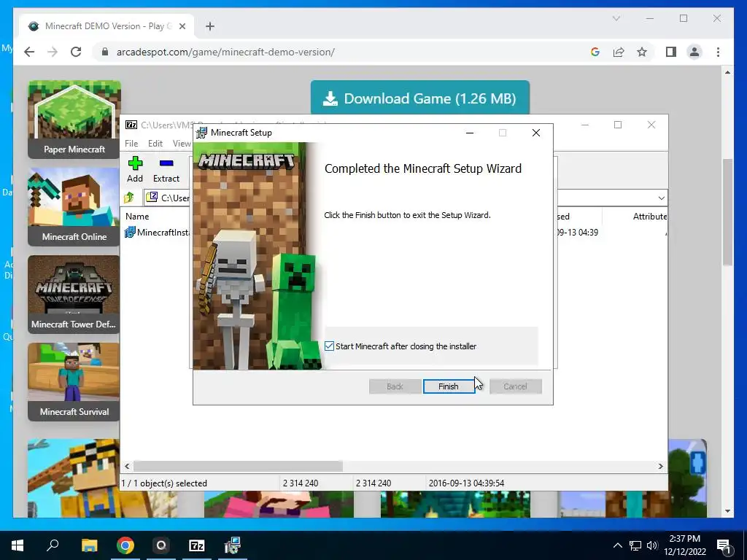The image size is (747, 560).
Task: Click the share page icon in Chrome
Action: click(x=619, y=52)
